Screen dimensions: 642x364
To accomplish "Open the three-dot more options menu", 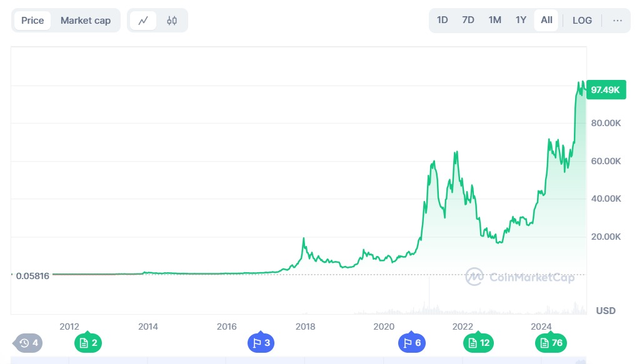I will (618, 20).
